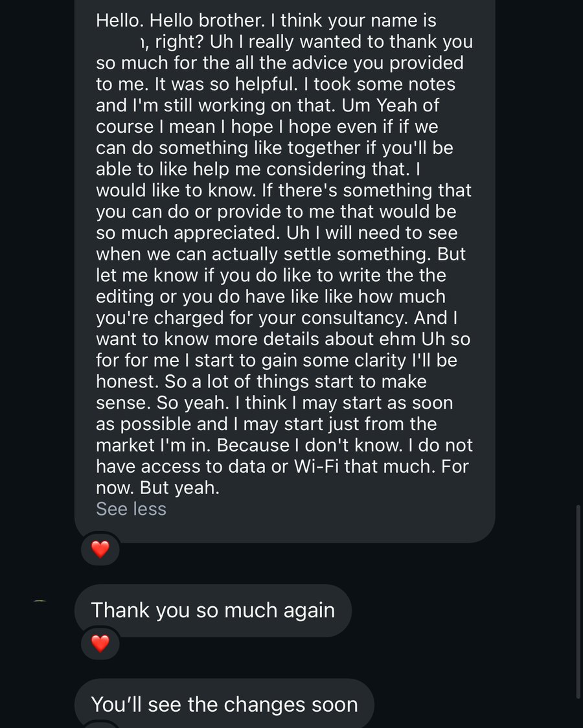Click the word 'editing' in the transcript
Screen dimensions: 583x728
click(124, 297)
